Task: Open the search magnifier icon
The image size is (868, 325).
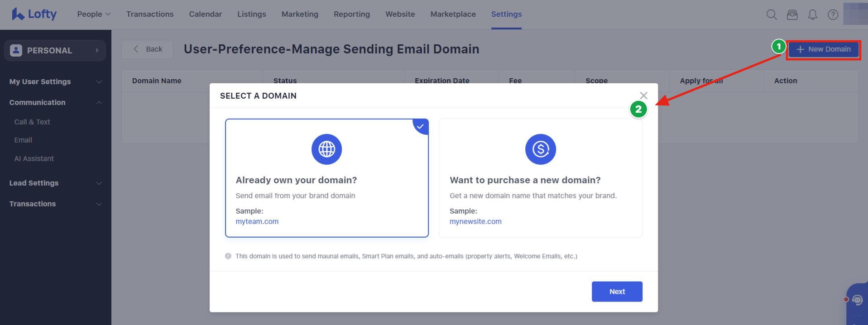Action: 772,15
